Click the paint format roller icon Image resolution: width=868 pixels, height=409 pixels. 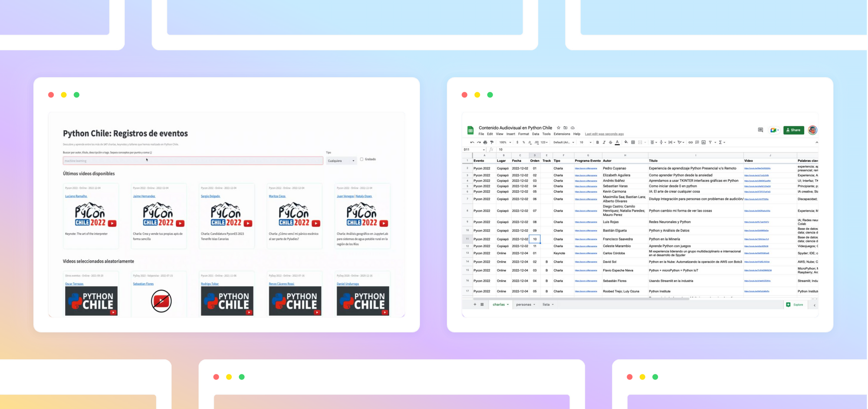click(492, 142)
